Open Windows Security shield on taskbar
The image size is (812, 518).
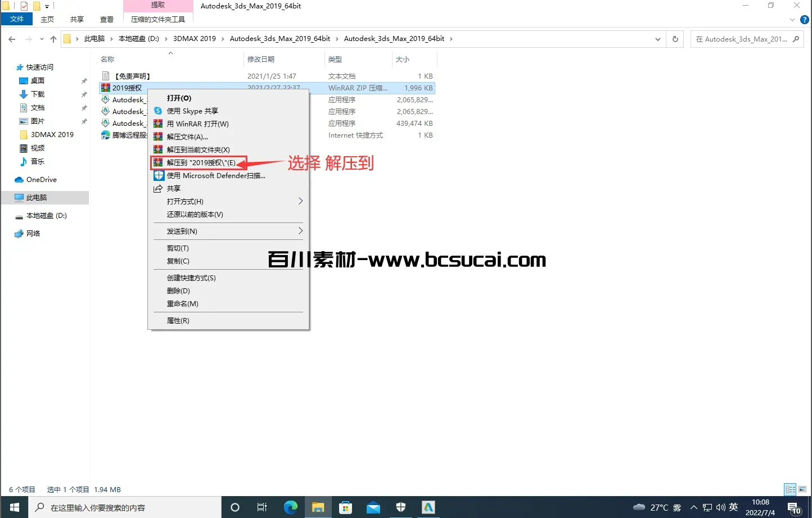coord(401,507)
